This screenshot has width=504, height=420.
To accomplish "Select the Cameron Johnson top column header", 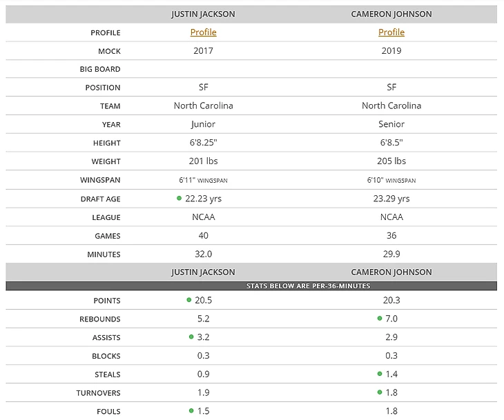I will coord(391,14).
